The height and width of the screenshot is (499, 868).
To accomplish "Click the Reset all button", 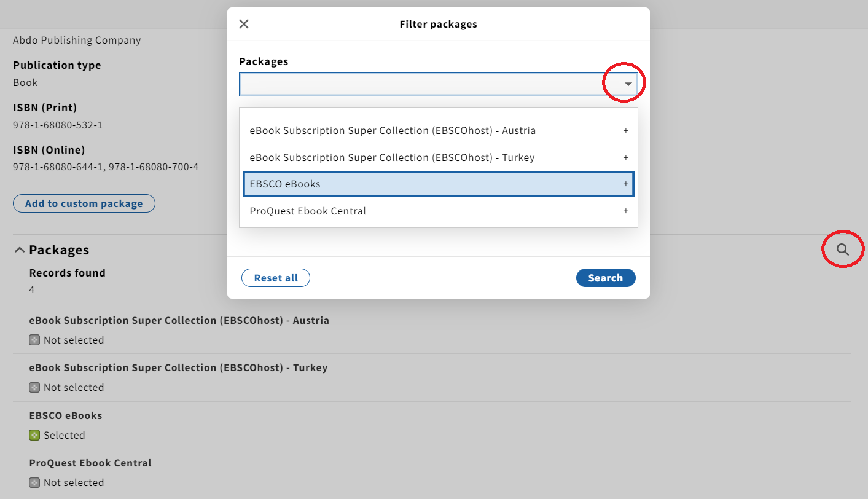I will click(276, 278).
